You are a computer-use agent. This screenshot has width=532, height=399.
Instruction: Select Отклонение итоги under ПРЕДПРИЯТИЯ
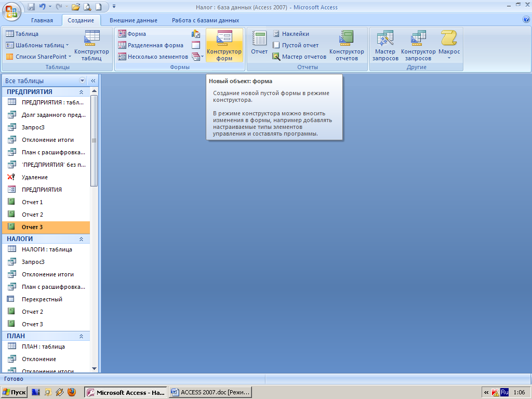[x=46, y=140]
